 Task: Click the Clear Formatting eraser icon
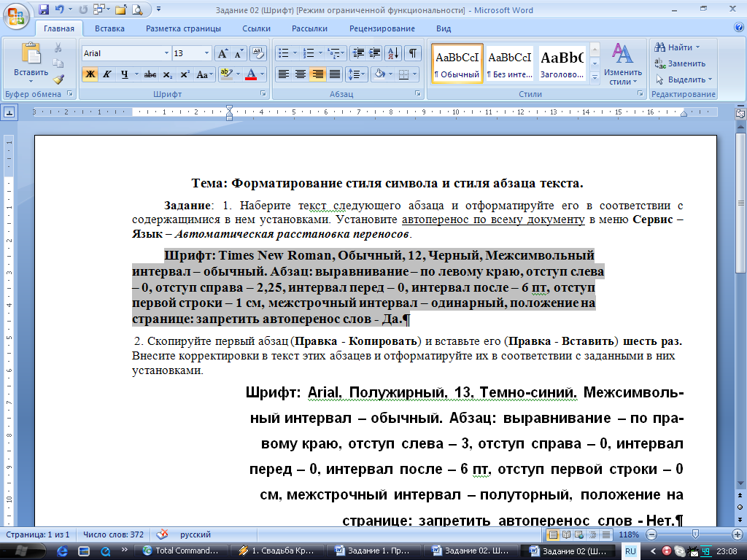point(258,53)
